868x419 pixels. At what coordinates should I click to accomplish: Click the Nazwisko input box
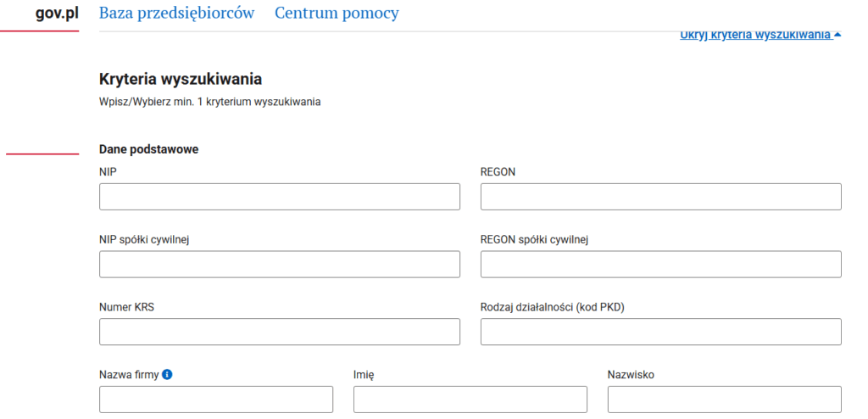tap(724, 399)
